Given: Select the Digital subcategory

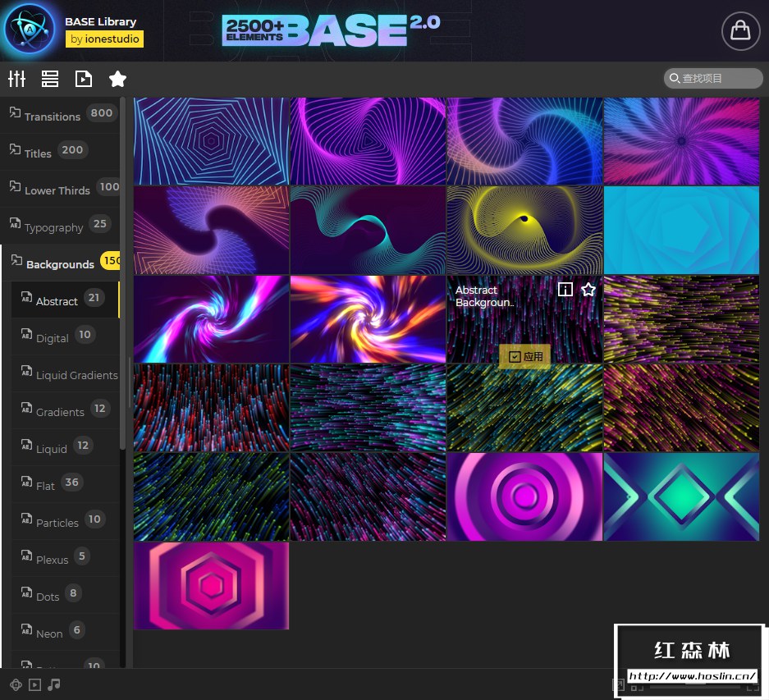Looking at the screenshot, I should 65,337.
